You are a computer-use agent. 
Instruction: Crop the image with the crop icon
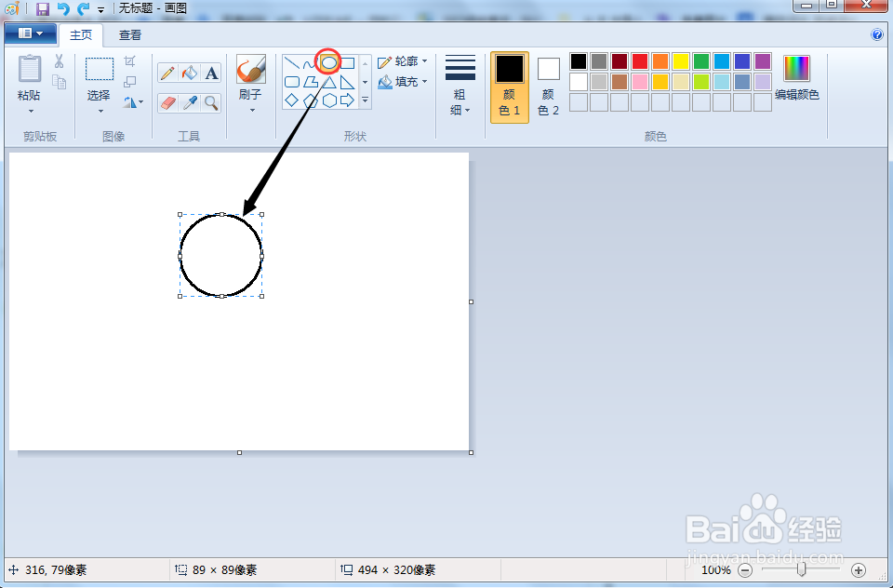click(130, 61)
